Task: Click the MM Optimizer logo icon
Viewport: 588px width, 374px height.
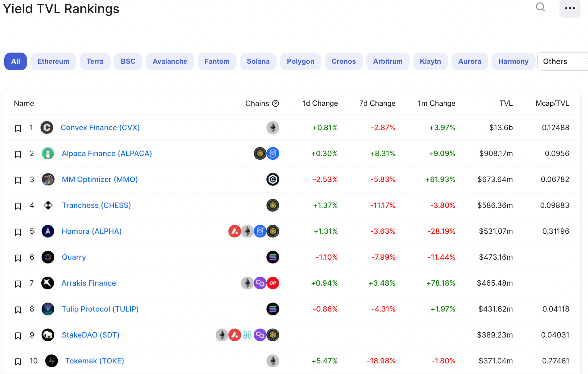Action: click(48, 179)
